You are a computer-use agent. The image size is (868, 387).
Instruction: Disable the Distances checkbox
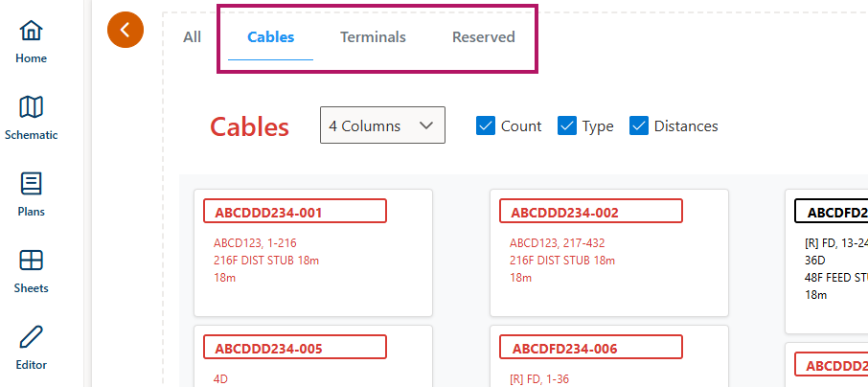[x=639, y=125]
